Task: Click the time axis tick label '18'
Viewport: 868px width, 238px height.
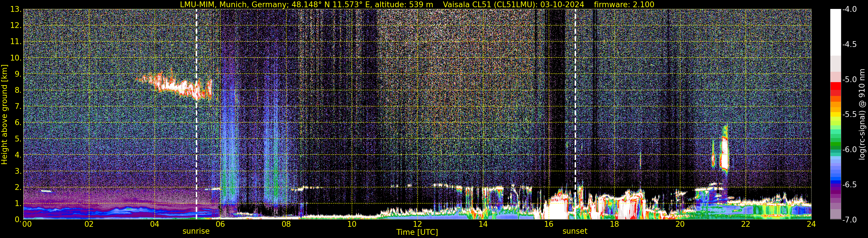Action: (614, 224)
